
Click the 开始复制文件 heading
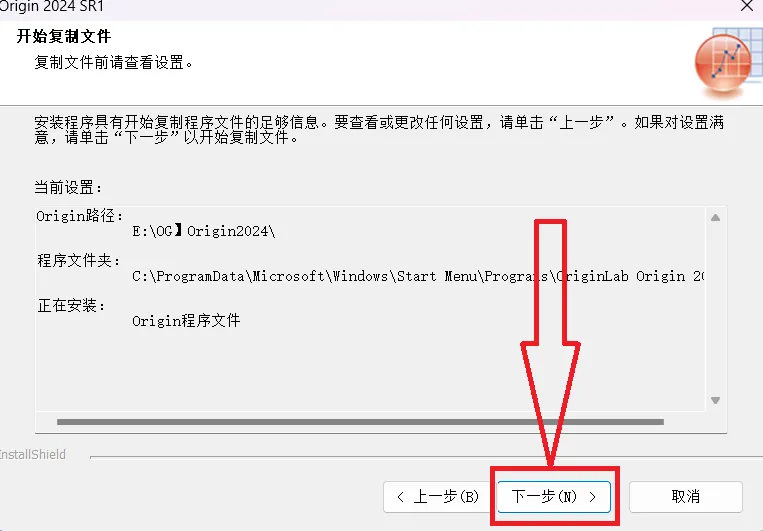(x=64, y=36)
